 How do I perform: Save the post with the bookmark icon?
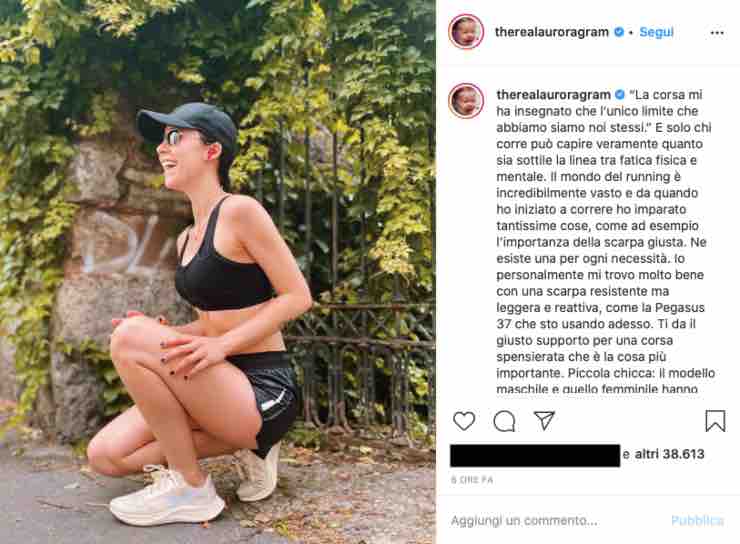(x=715, y=421)
